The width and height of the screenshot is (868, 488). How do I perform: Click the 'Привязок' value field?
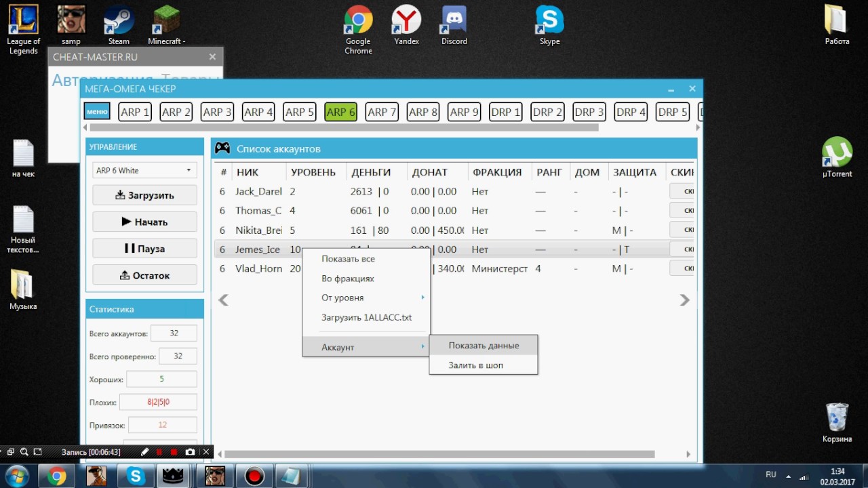tap(162, 425)
